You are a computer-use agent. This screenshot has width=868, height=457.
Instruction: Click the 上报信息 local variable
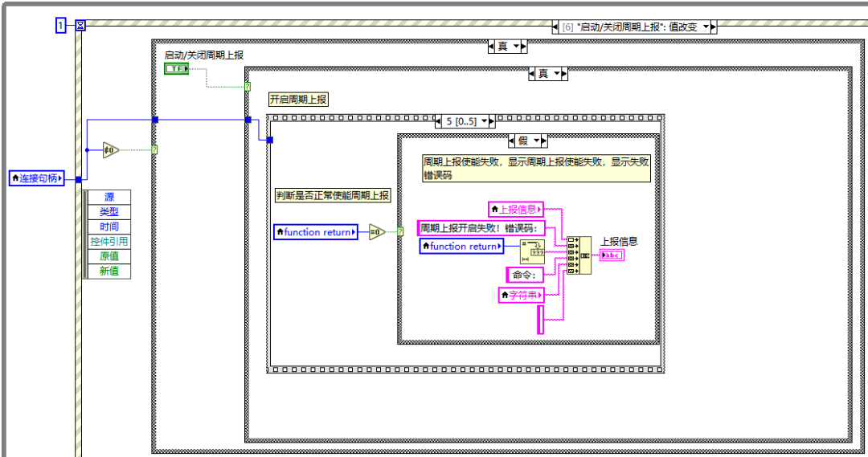click(x=516, y=209)
